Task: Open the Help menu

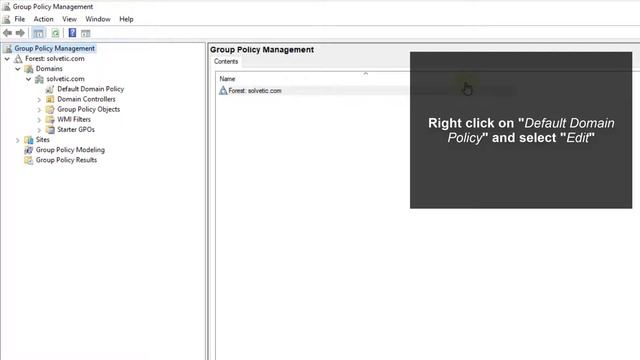Action: click(x=126, y=19)
